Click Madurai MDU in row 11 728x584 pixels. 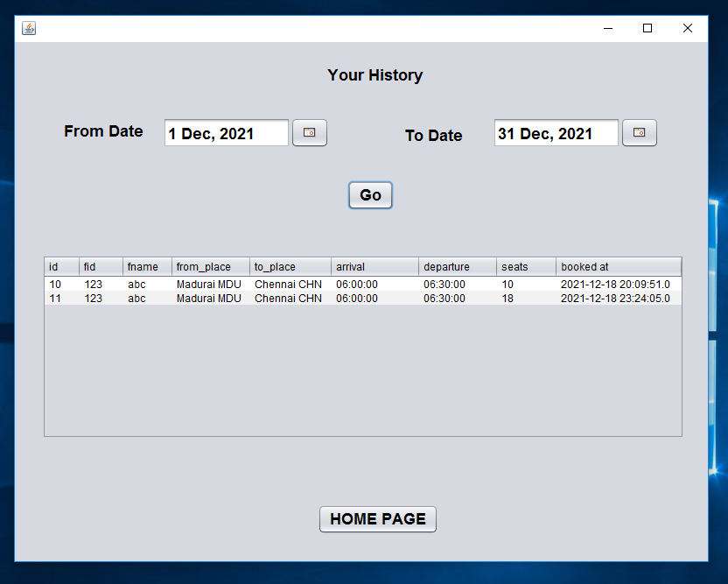[209, 299]
